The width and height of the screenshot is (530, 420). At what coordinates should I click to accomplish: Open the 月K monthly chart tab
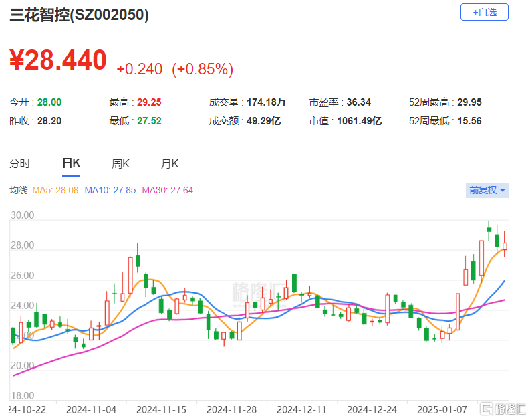pyautogui.click(x=170, y=164)
